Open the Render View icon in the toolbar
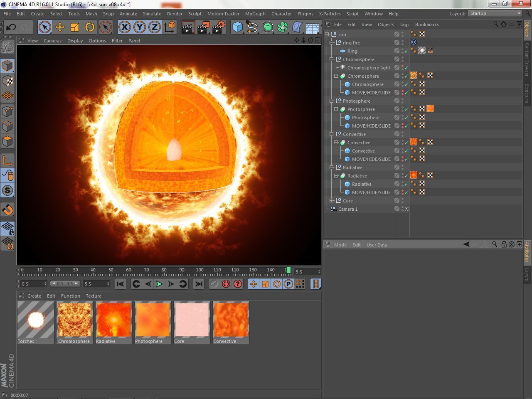Image resolution: width=532 pixels, height=399 pixels. (188, 27)
